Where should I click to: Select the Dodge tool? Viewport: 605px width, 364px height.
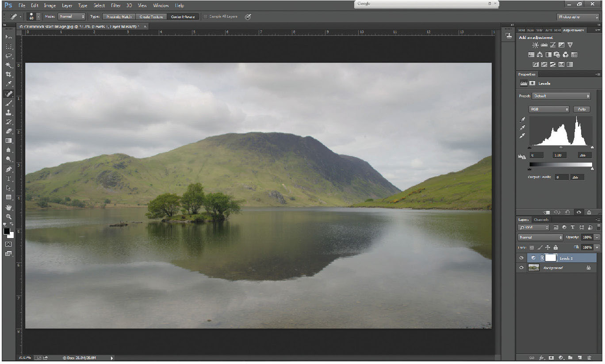pos(8,159)
